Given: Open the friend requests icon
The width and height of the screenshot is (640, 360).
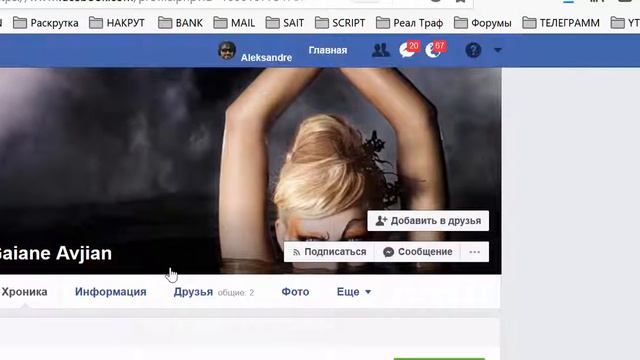Looking at the screenshot, I should [380, 50].
